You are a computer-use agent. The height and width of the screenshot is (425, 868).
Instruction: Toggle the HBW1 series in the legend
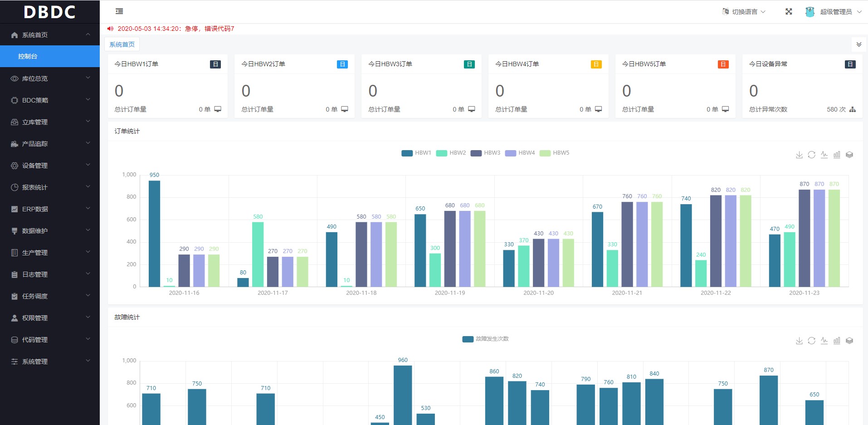click(x=416, y=153)
